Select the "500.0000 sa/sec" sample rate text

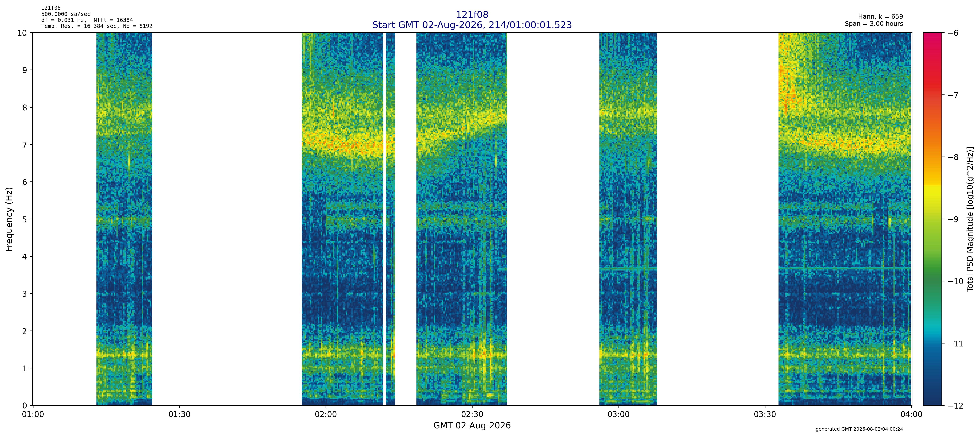click(66, 14)
